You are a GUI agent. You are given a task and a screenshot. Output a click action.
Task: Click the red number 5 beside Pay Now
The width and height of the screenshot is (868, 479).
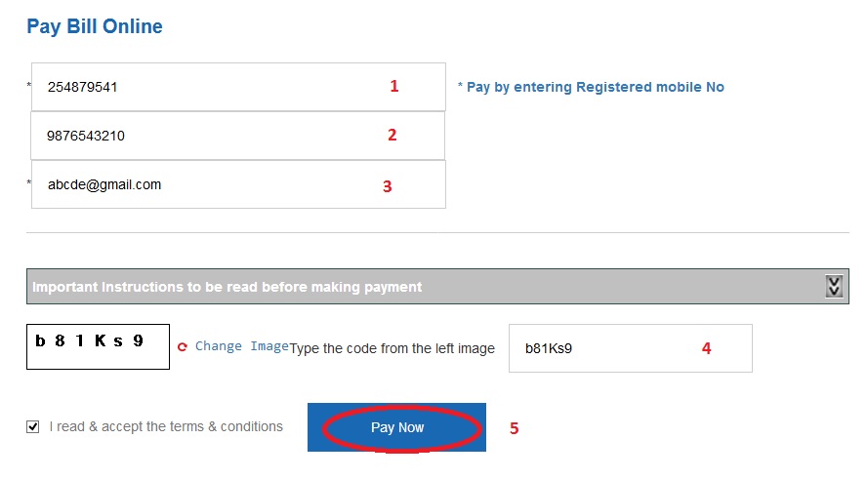(514, 427)
